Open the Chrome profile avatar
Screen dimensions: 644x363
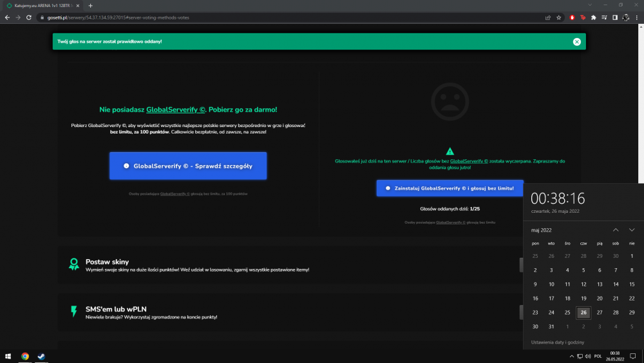[626, 17]
